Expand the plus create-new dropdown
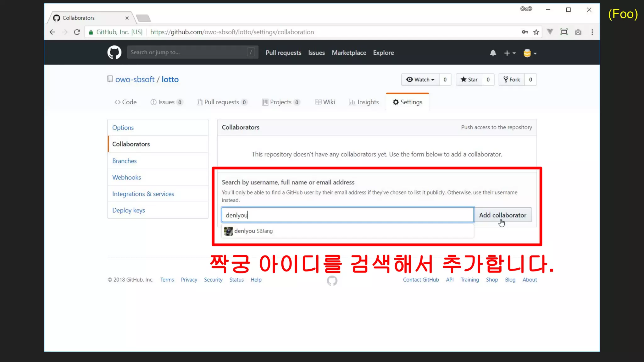Screen dimensions: 644x362 point(510,53)
